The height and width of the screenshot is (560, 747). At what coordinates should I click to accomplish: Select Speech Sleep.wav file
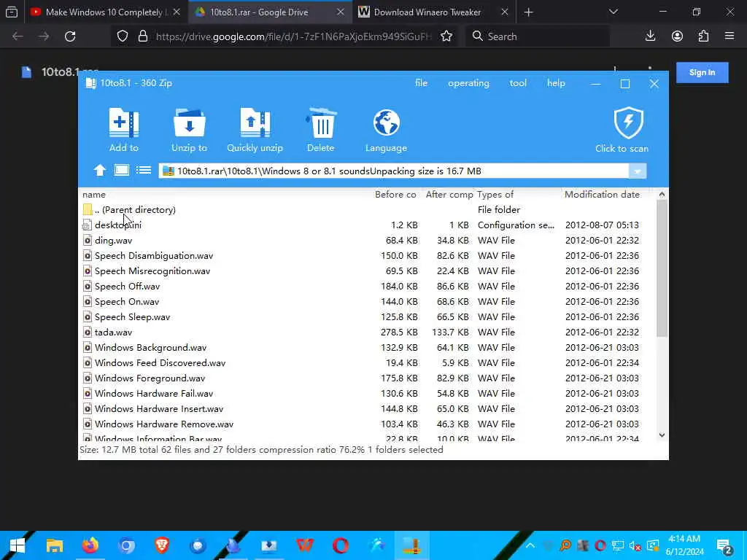click(367, 316)
